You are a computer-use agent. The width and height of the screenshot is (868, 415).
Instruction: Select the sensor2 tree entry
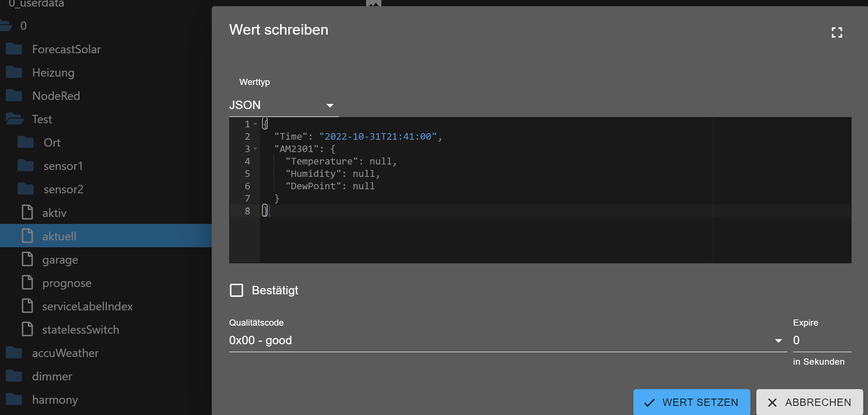[x=64, y=189]
